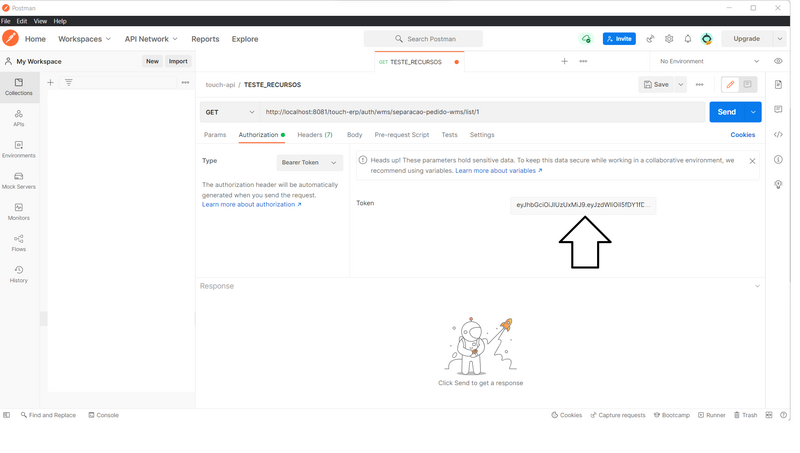Open collections panel three-dot options
800x453 pixels.
click(185, 82)
